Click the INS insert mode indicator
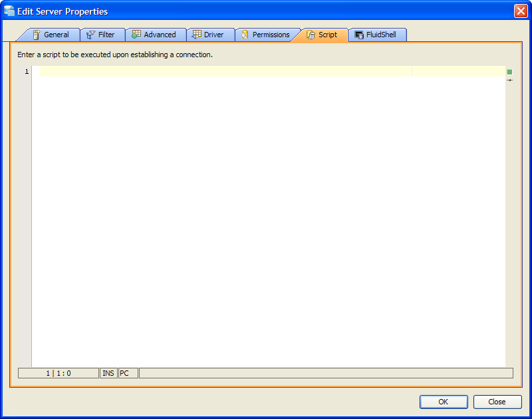 tap(108, 373)
